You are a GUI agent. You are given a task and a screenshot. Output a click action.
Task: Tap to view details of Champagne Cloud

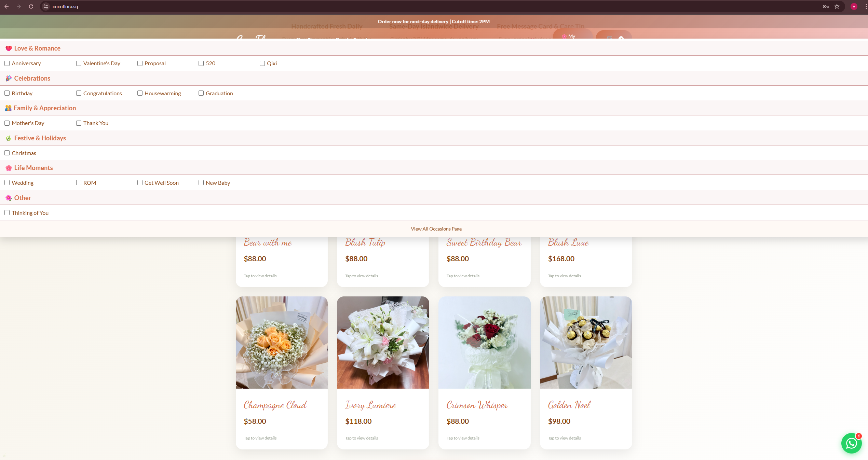(260, 438)
